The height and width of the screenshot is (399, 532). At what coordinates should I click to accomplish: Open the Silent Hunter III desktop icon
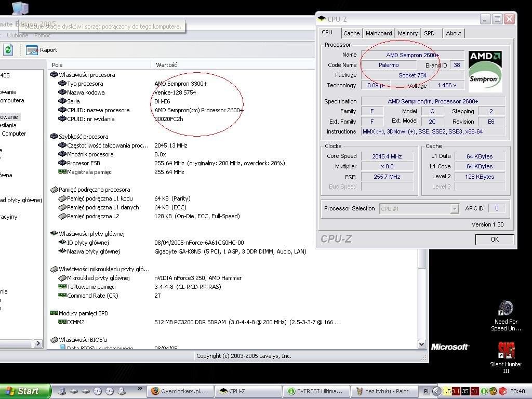tap(506, 350)
